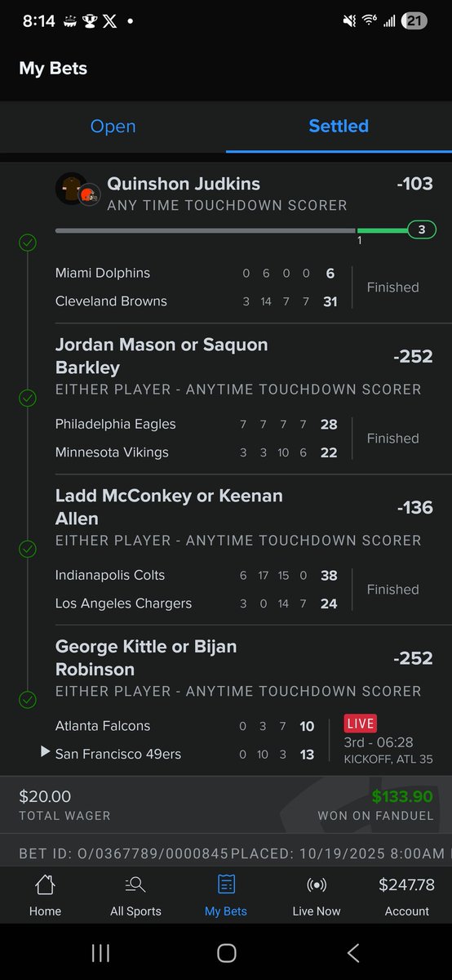Open All Sports search icon
Image resolution: width=452 pixels, height=980 pixels.
tap(135, 884)
